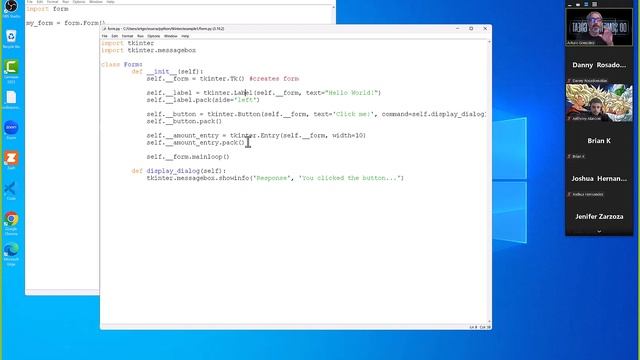Click the form.py window title bar path

tap(166, 29)
